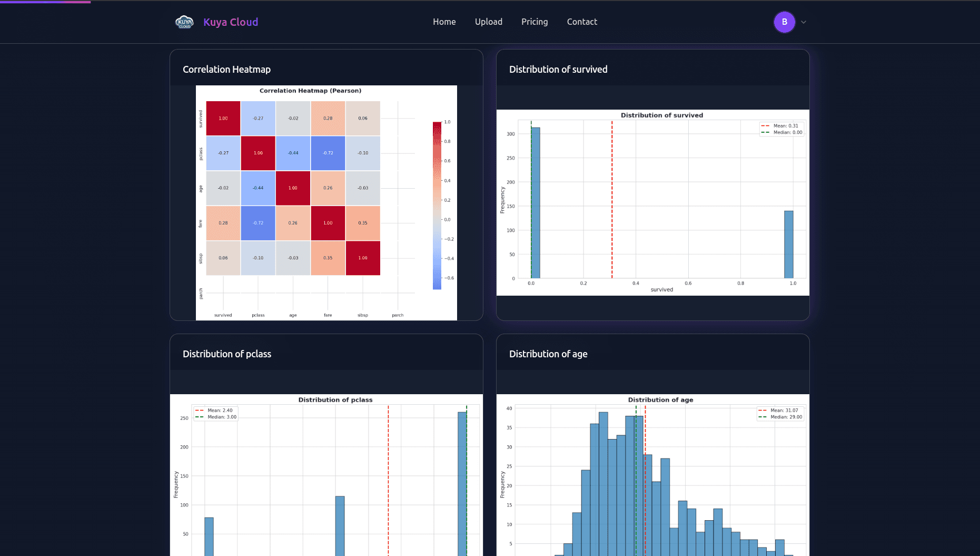This screenshot has height=556, width=980.
Task: Open the Distribution of pclass chart
Action: pyautogui.click(x=326, y=474)
